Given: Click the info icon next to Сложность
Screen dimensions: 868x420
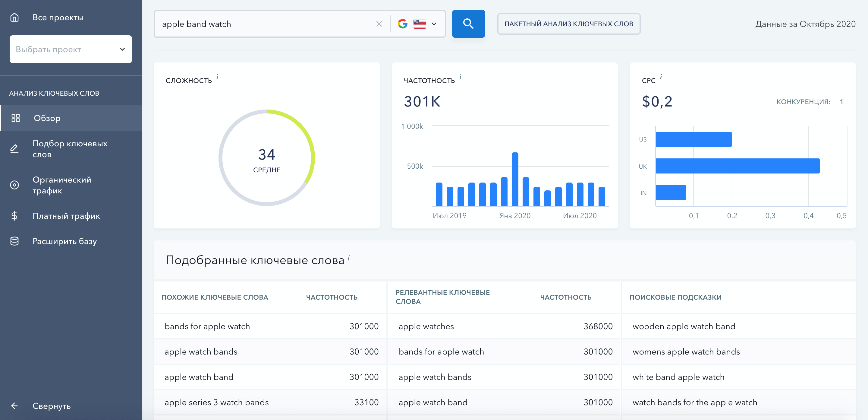Looking at the screenshot, I should [x=217, y=77].
